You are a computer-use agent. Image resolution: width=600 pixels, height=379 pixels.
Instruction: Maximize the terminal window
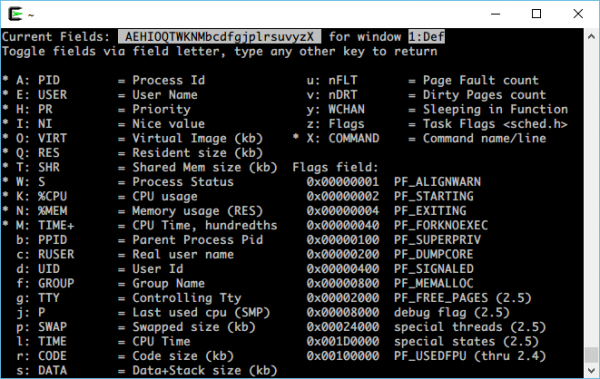(x=536, y=14)
